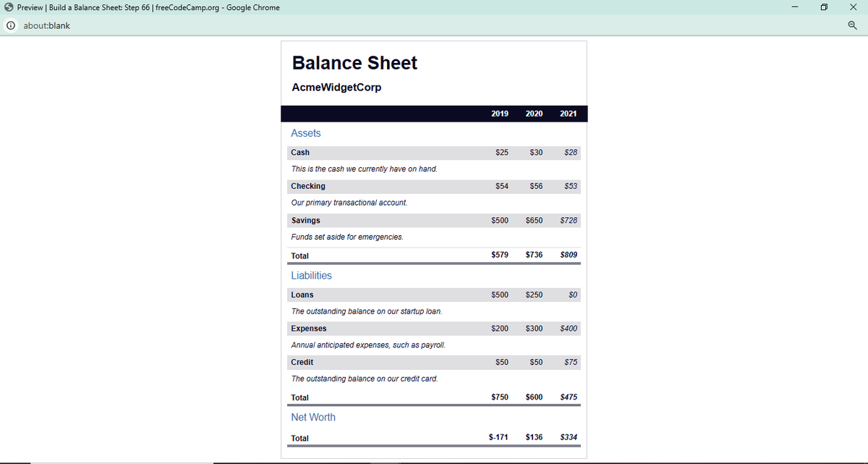Click the Liabilities section heading
Image resolution: width=868 pixels, height=464 pixels.
tap(312, 276)
